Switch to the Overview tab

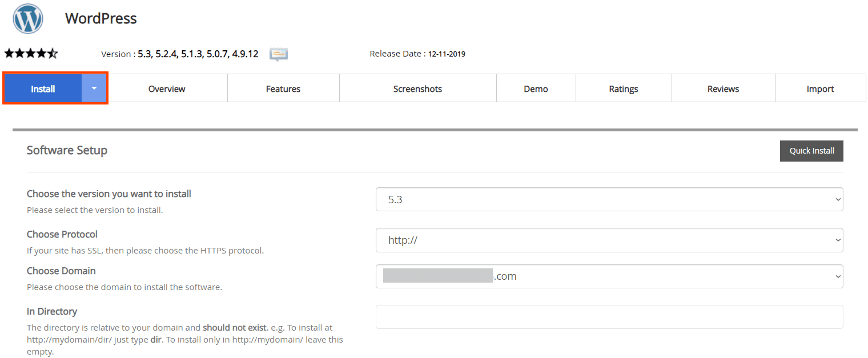click(167, 89)
